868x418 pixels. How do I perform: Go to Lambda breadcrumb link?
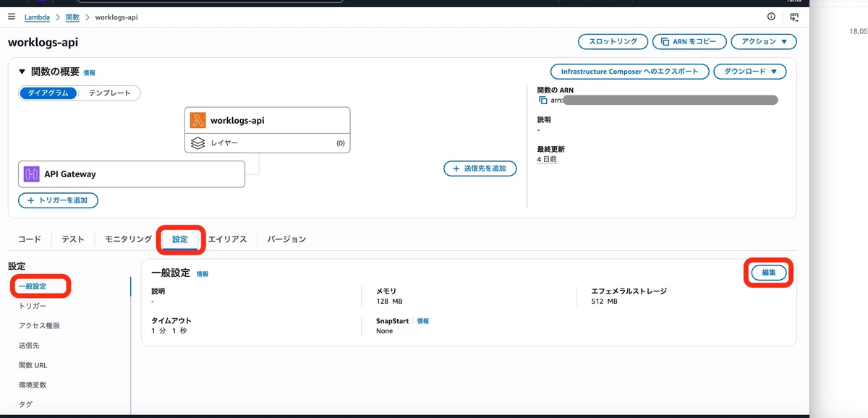[38, 17]
